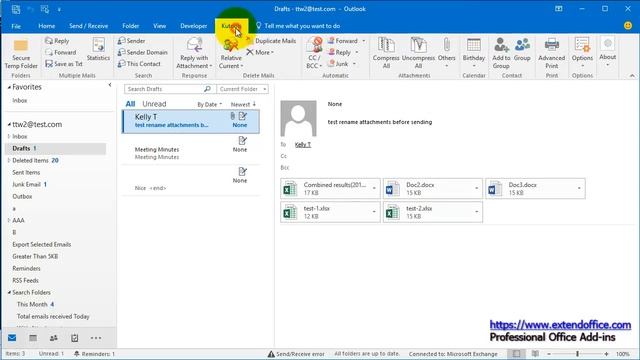
Task: Open the Developer ribbon tab
Action: click(193, 26)
